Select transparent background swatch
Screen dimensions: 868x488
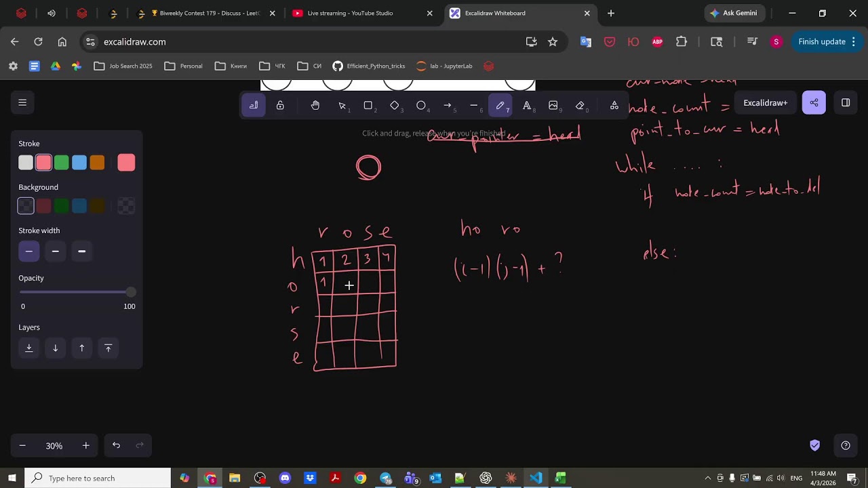(26, 206)
